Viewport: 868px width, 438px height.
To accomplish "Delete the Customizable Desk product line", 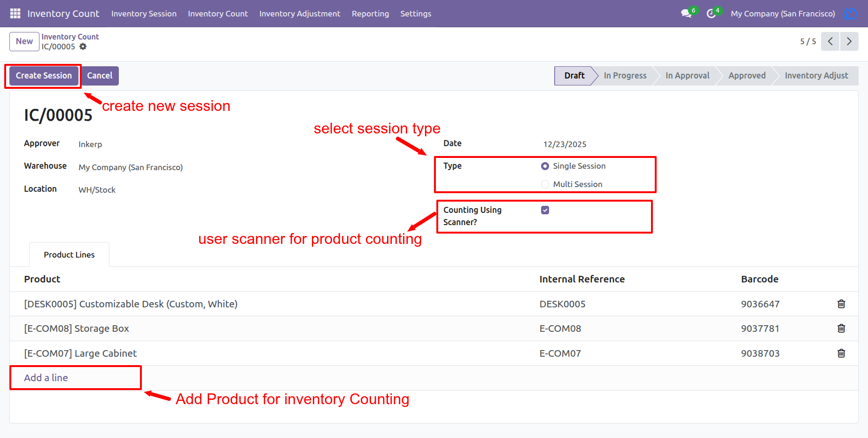I will click(841, 304).
